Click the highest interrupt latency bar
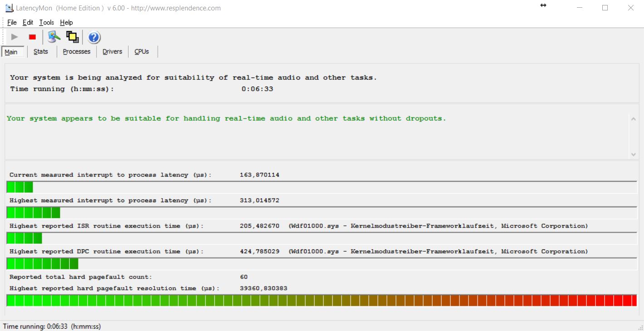 click(x=322, y=213)
